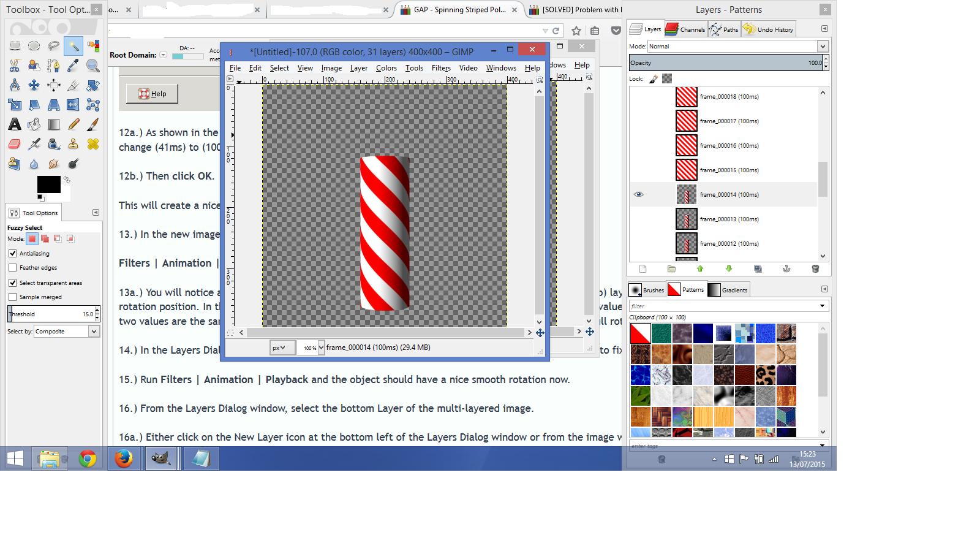Select the Eraser tool
This screenshot has height=551, width=980.
(x=15, y=144)
